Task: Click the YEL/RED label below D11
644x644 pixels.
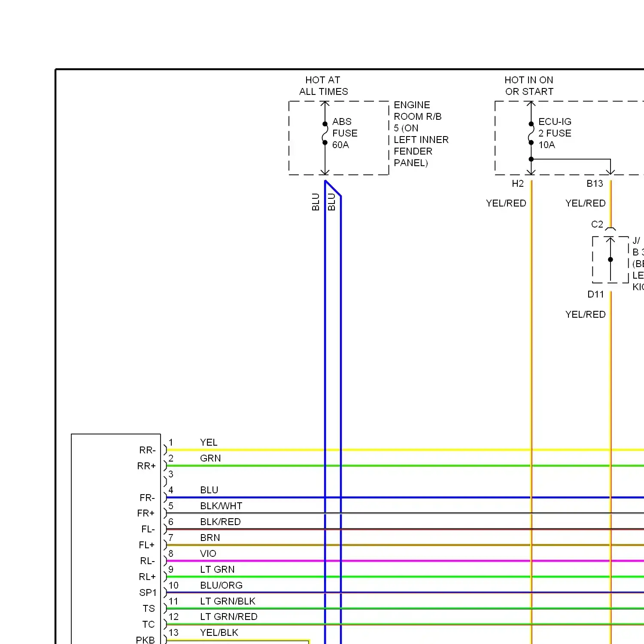Action: pos(586,315)
